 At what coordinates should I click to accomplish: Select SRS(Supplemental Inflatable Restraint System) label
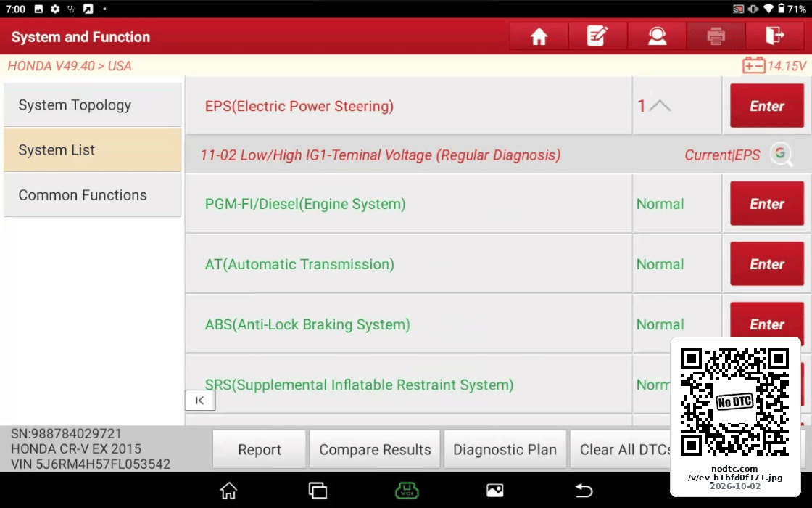coord(360,385)
